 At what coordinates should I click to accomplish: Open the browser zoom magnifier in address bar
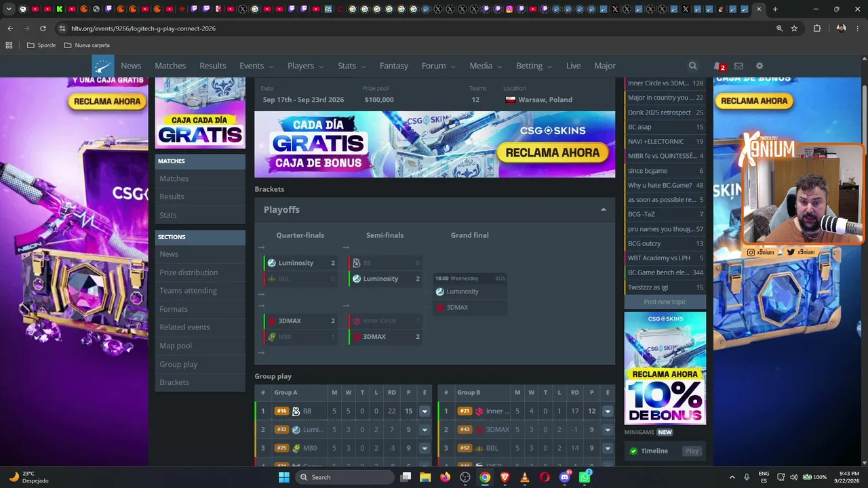point(779,28)
